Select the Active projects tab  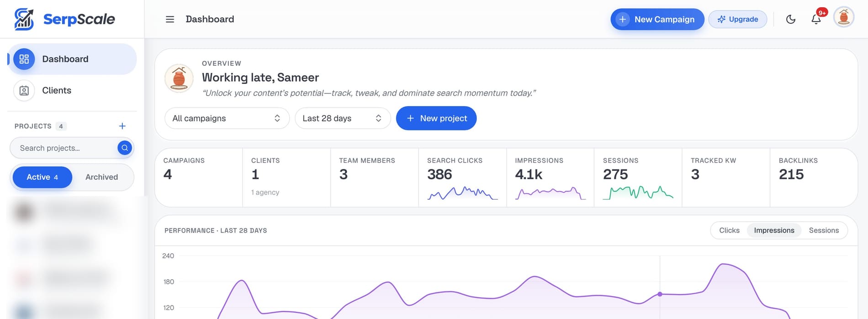click(x=42, y=177)
